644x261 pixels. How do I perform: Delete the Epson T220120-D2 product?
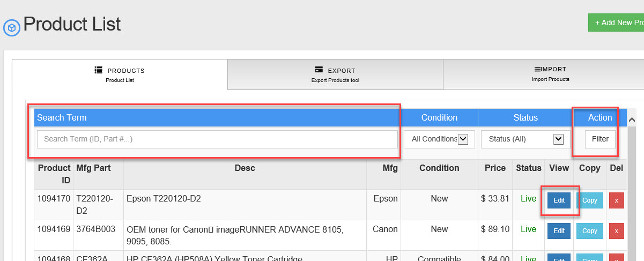coord(616,200)
